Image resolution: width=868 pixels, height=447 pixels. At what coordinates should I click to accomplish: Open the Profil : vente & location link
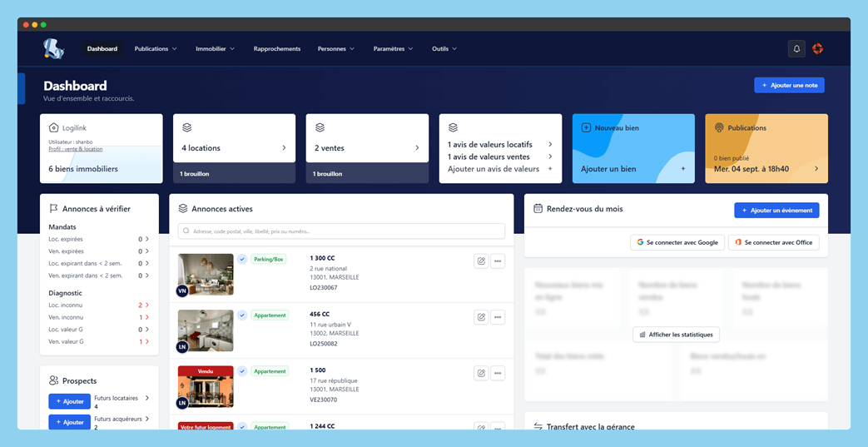75,149
